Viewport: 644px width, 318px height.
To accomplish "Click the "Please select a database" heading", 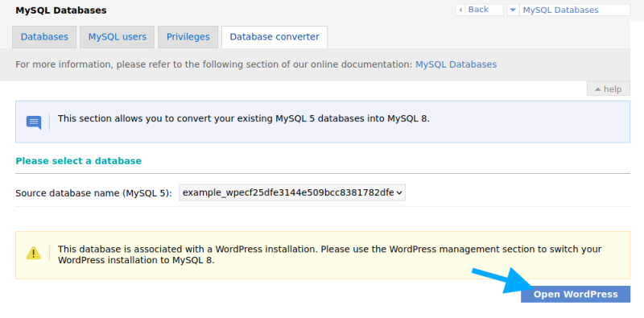I will [78, 161].
